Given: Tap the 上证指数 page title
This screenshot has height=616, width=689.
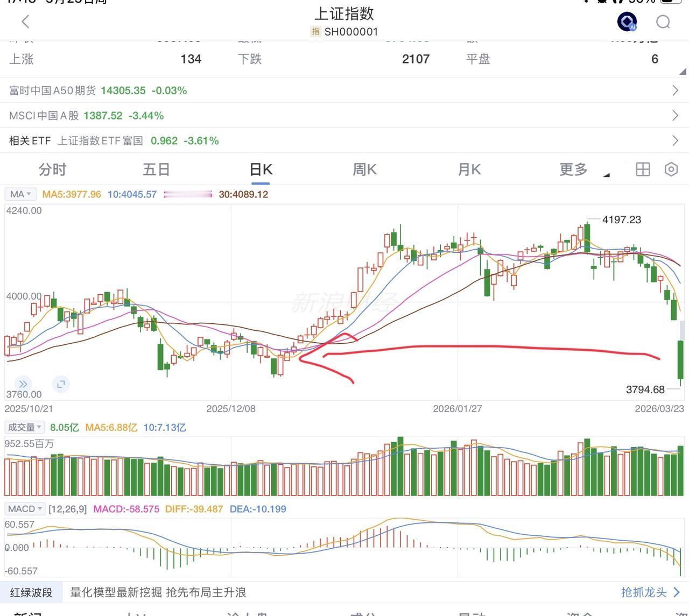Looking at the screenshot, I should (344, 13).
